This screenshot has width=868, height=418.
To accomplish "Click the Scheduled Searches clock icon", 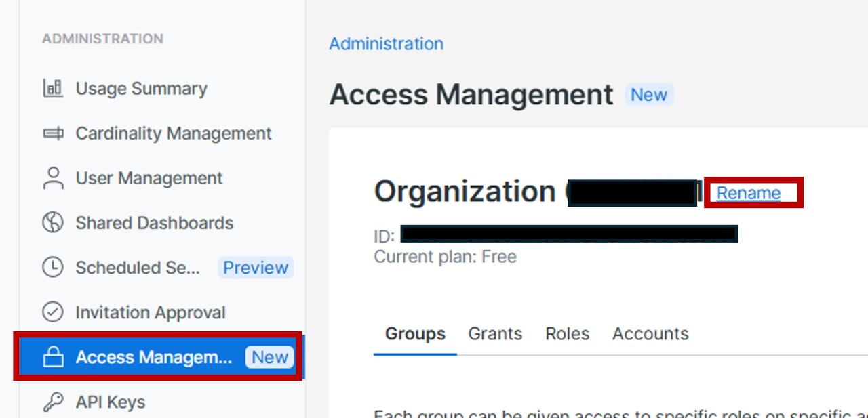I will click(x=53, y=268).
